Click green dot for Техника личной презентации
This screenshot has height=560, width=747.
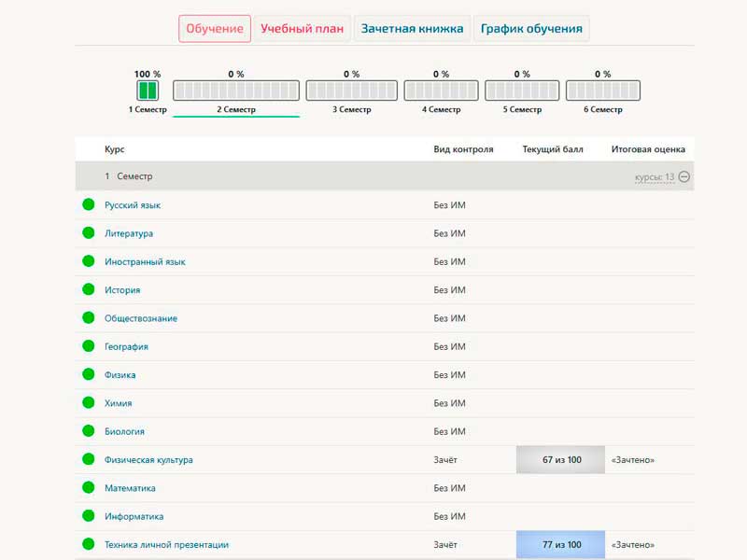pos(89,544)
